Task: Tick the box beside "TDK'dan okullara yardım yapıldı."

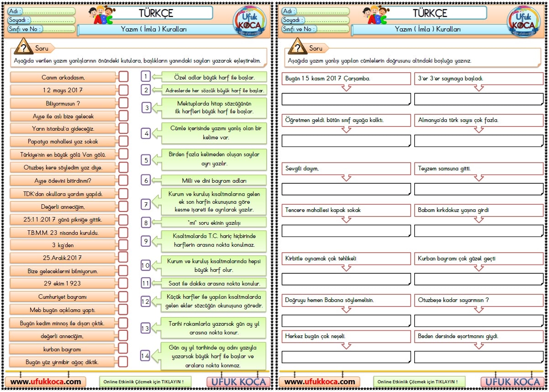Action: click(x=123, y=193)
